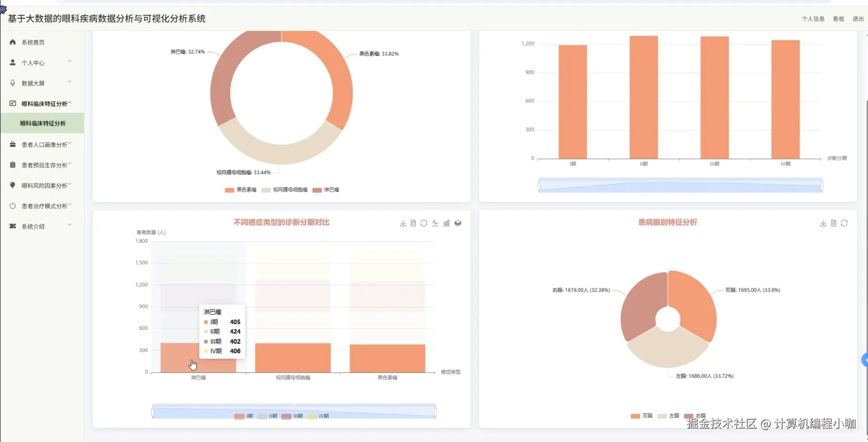Viewport: 868px width, 442px height.
Task: Expand the 系统介绍 chevron
Action: point(69,225)
